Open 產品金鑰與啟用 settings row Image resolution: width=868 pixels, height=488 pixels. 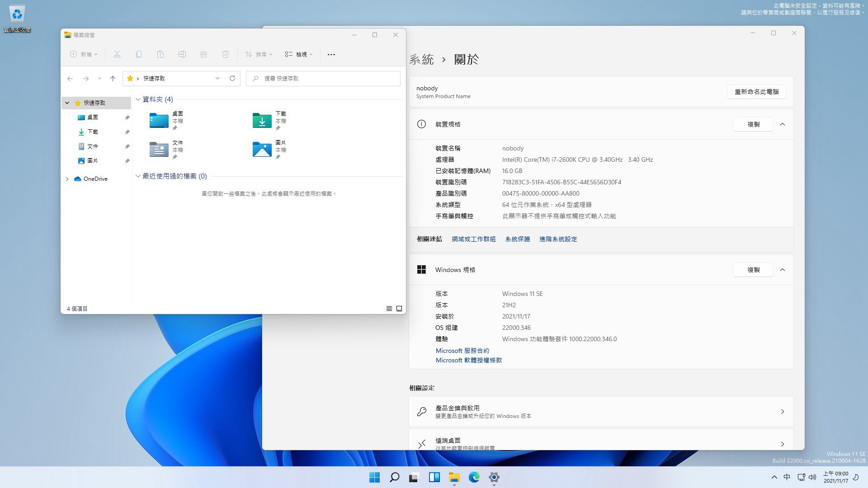coord(601,412)
